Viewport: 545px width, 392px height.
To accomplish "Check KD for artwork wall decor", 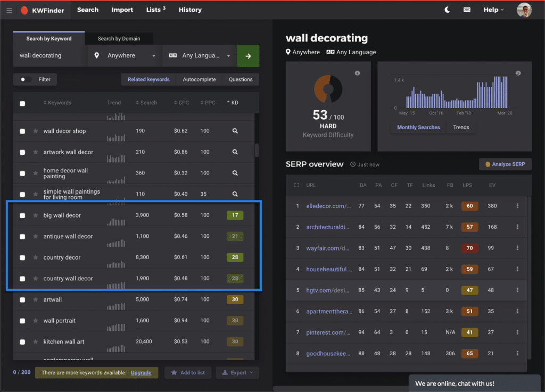I will [235, 152].
